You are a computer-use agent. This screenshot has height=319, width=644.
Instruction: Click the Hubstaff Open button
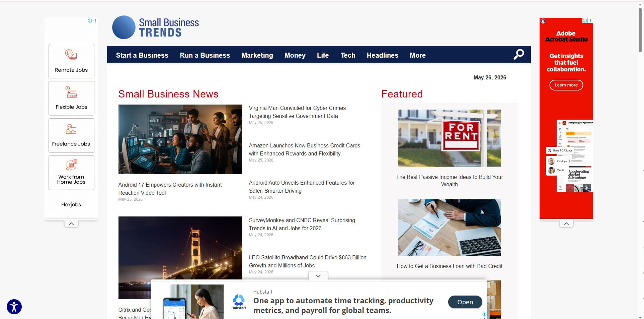point(465,302)
